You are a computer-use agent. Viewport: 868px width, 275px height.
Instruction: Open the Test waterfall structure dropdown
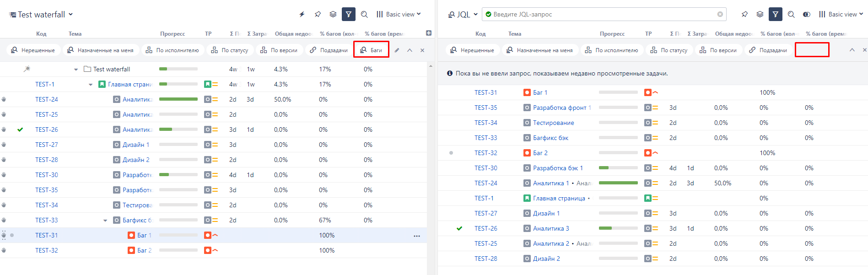pyautogui.click(x=41, y=15)
